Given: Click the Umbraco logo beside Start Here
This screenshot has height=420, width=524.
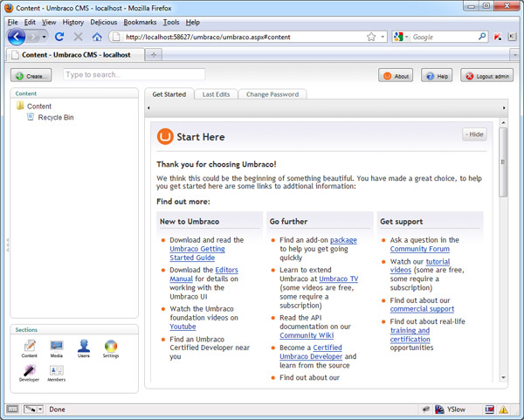Looking at the screenshot, I should 165,136.
